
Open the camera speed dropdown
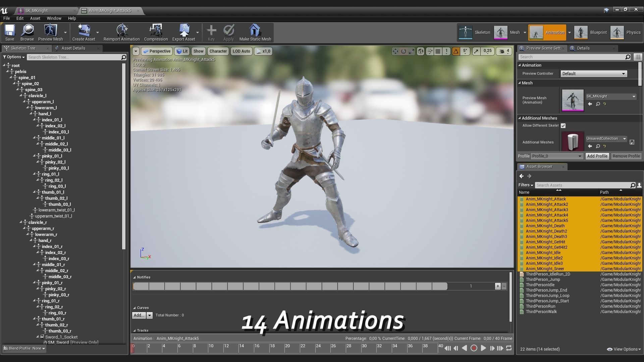[504, 51]
